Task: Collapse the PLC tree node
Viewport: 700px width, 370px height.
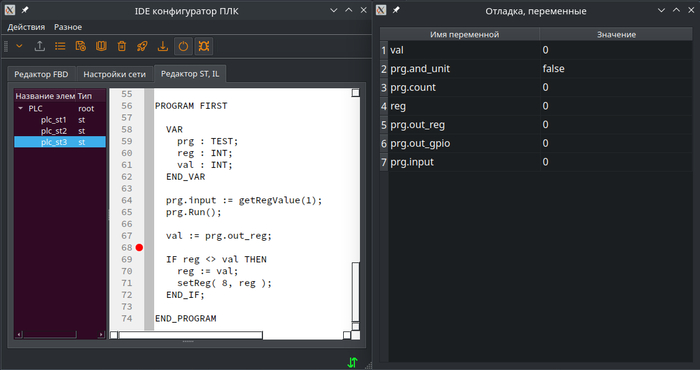Action: coord(21,108)
